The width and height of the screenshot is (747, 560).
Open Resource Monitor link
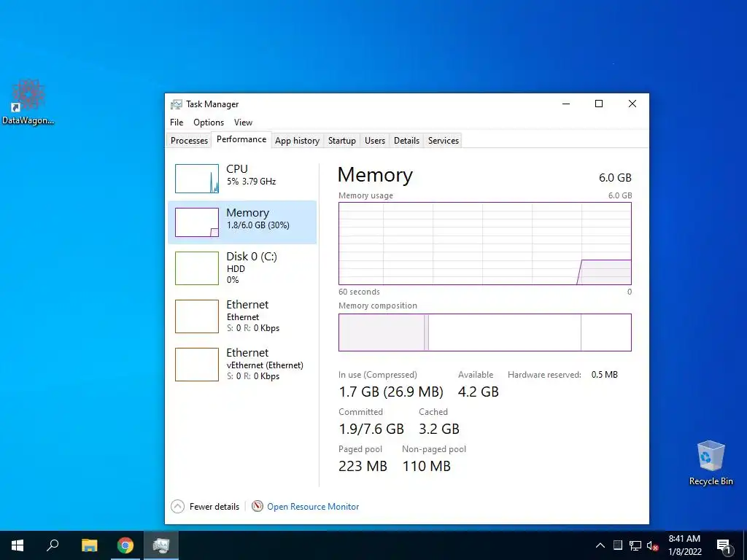pos(313,507)
